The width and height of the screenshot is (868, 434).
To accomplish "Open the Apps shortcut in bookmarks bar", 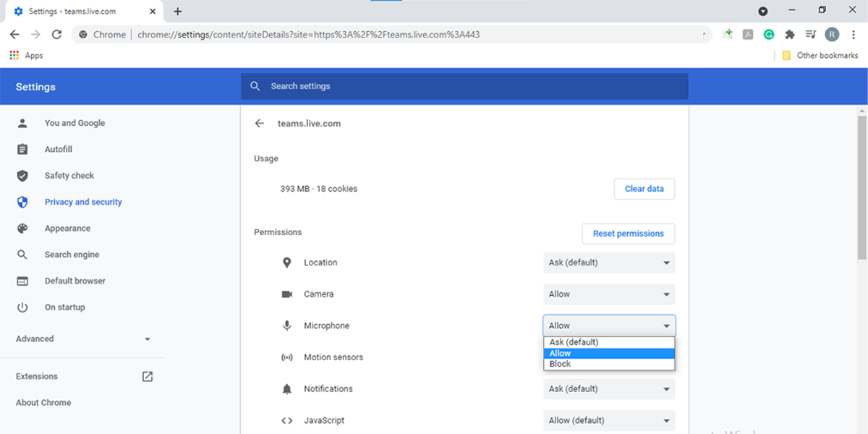I will click(26, 56).
